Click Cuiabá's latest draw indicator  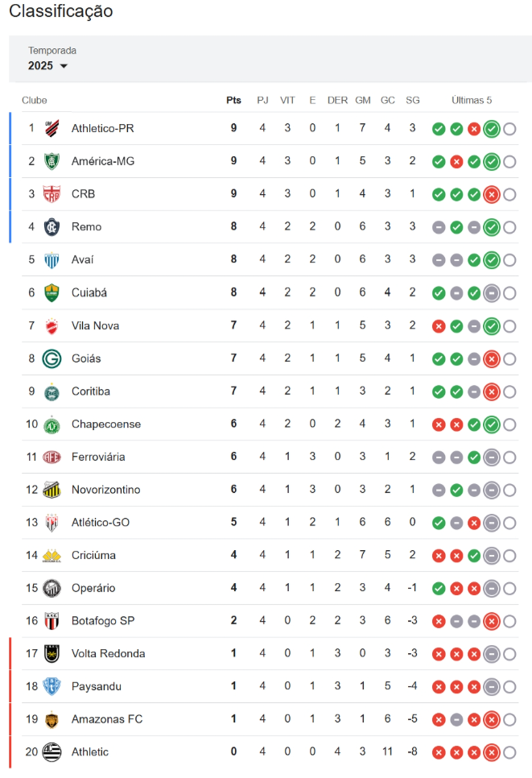coord(491,294)
